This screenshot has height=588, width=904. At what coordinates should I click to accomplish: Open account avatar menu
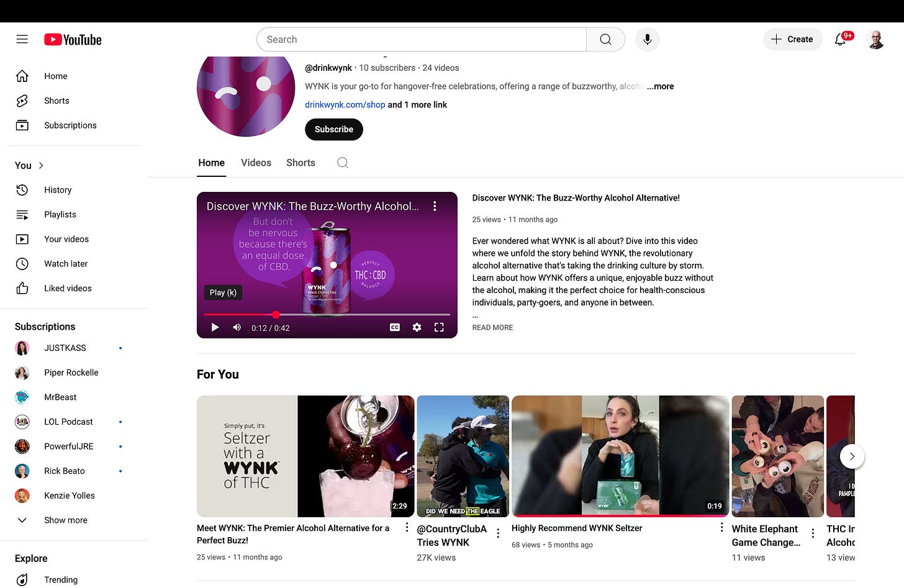point(876,39)
